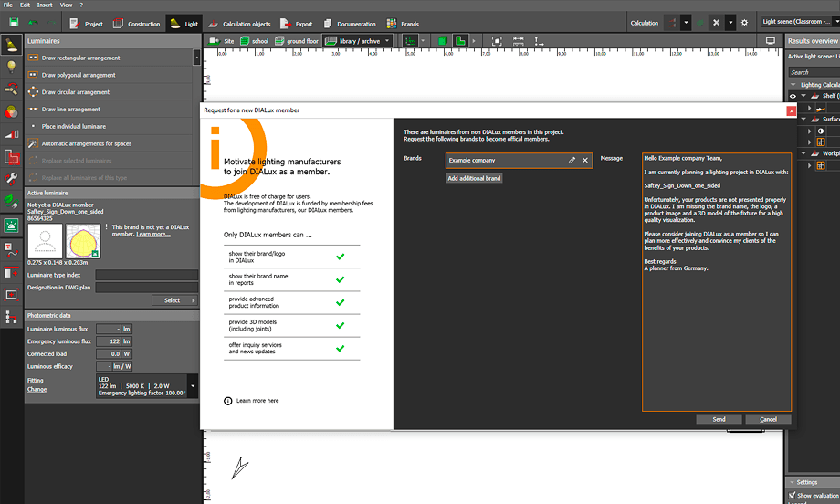Open the wrench tools sidebar icon
Screen dimensions: 840x504
12,177
